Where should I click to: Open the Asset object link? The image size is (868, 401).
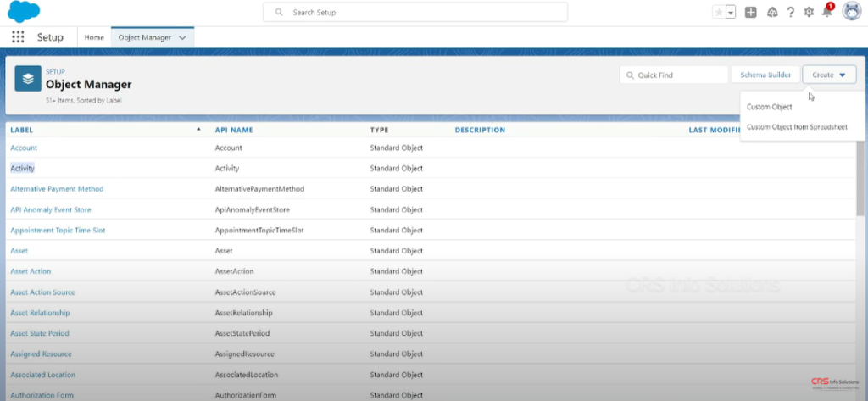coord(19,251)
